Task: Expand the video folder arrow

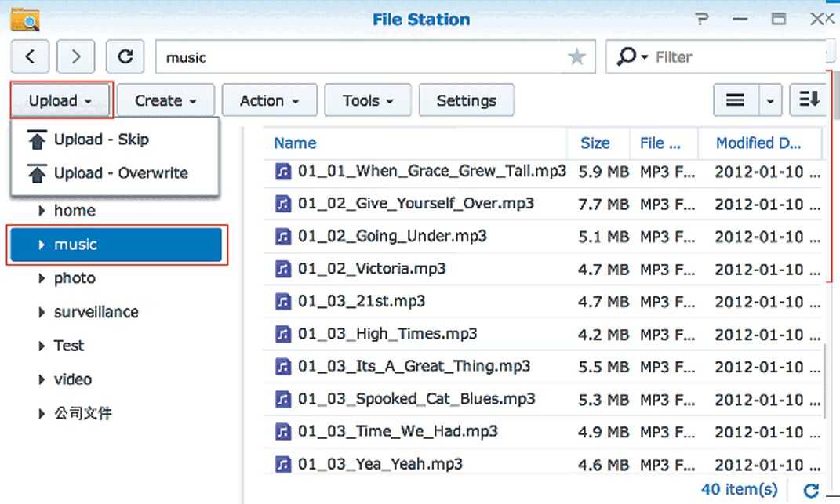Action: click(42, 379)
